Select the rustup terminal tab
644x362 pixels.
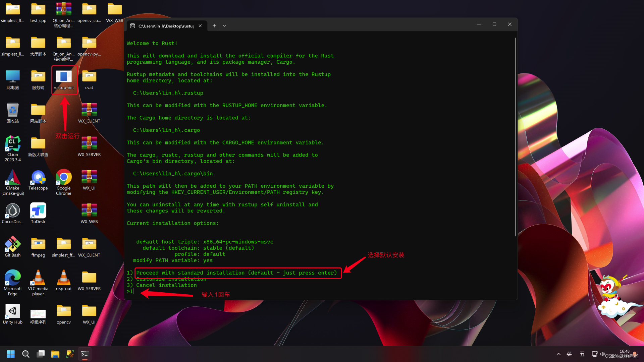point(164,26)
